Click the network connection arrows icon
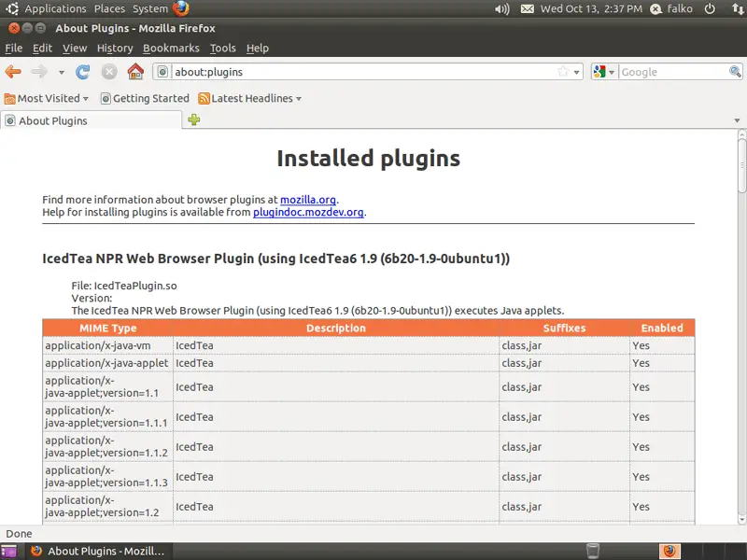747x560 pixels. 738,8
